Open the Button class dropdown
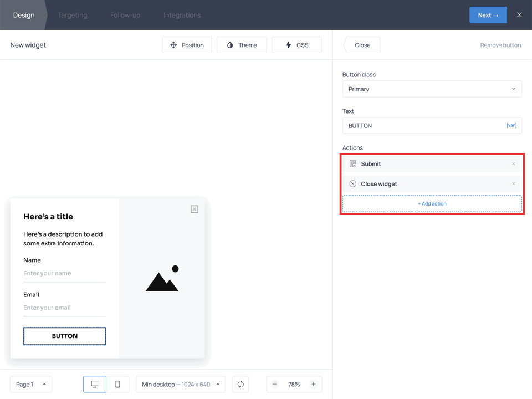Viewport: 532px width, 399px height. click(432, 89)
